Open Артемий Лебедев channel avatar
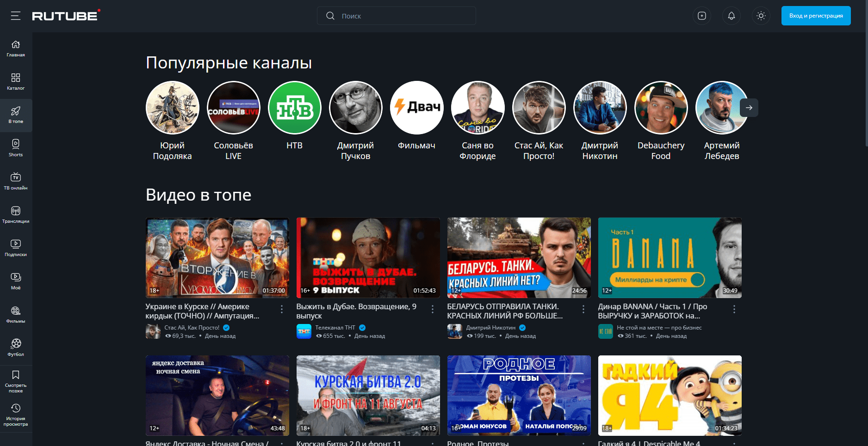This screenshot has width=868, height=446. (722, 108)
